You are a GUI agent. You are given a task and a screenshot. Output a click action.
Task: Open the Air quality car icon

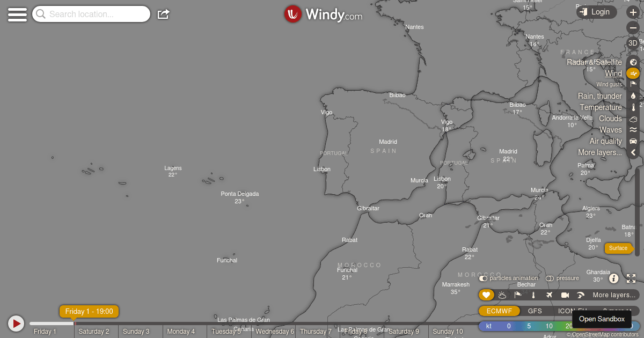(633, 141)
